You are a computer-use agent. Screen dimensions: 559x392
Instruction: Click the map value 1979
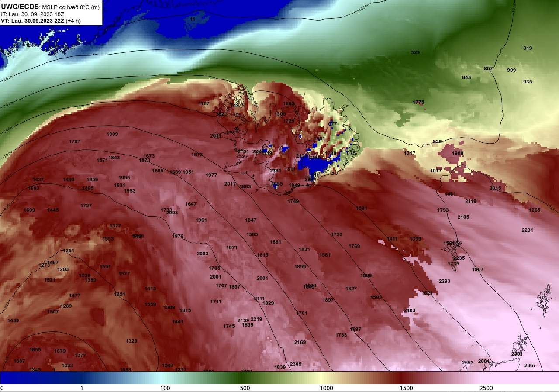[178, 236]
